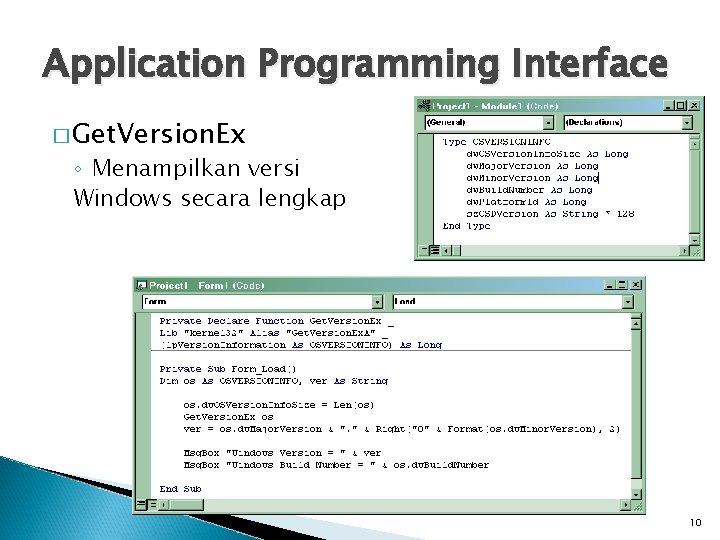Viewport: 720px width, 540px height.
Task: Click Module1 vertical scrollbar down arrow
Action: (x=694, y=240)
